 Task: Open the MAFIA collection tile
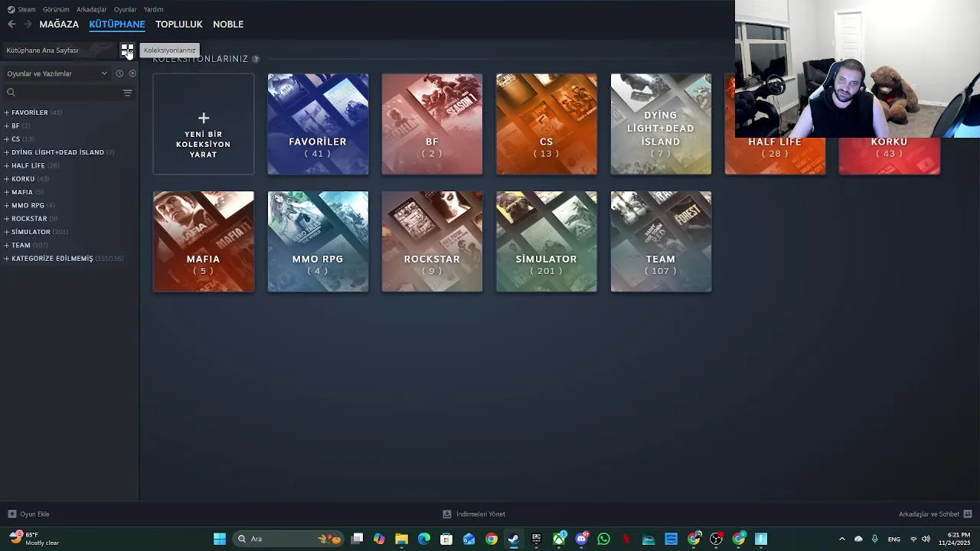click(x=204, y=242)
